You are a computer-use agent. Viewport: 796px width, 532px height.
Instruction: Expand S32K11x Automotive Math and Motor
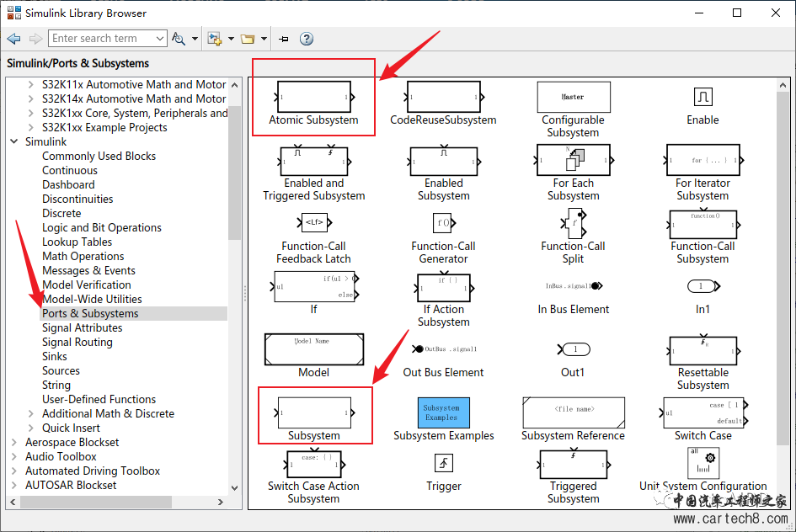click(x=31, y=85)
